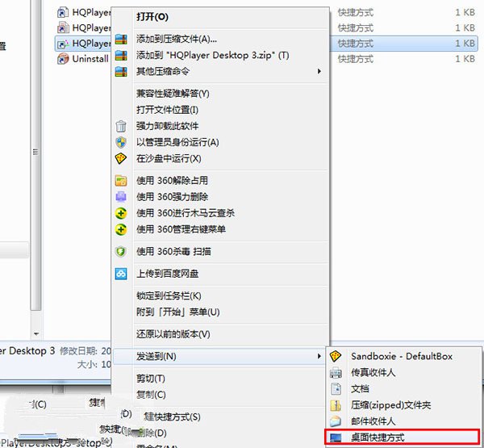The image size is (484, 448).
Task: Click the Sandboxie icon beside 在沙盘中运行
Action: tap(121, 158)
